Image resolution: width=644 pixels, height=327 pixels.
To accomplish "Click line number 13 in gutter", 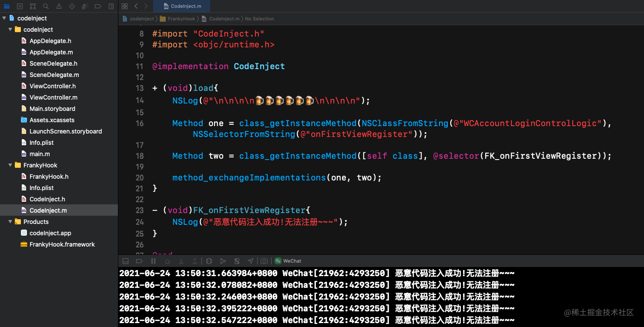I will pyautogui.click(x=139, y=88).
